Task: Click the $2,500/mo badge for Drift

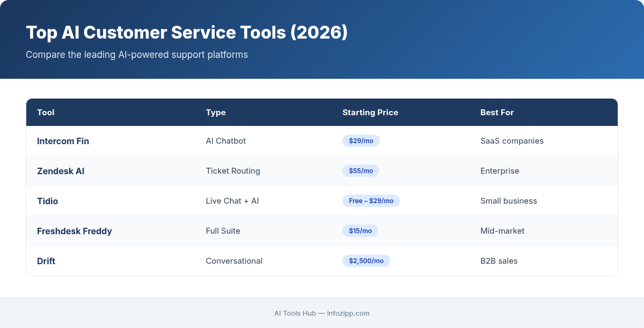Action: [366, 260]
